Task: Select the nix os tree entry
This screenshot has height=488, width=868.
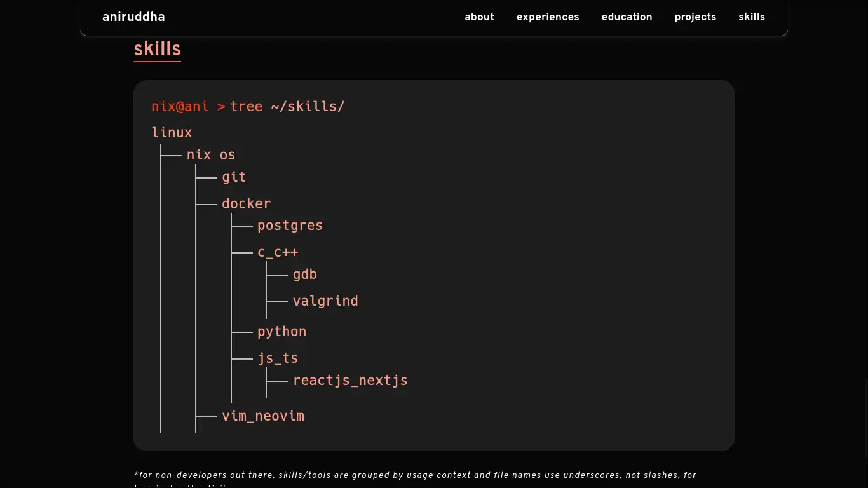Action: click(x=210, y=155)
